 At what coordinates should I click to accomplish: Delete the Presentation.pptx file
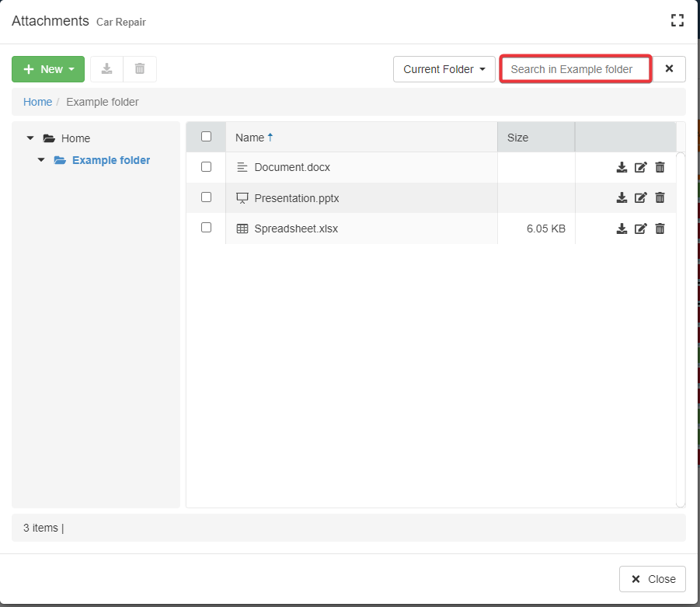pos(660,197)
